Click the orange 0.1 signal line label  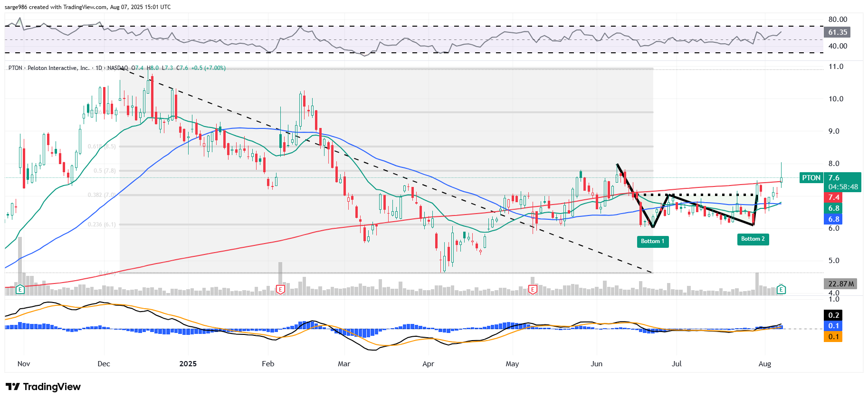coord(833,337)
